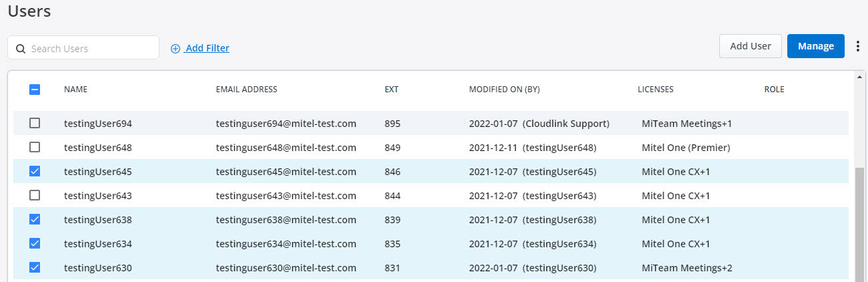Viewport: 868px width, 282px height.
Task: Deselect the testingUser630 checkbox
Action: pyautogui.click(x=35, y=267)
